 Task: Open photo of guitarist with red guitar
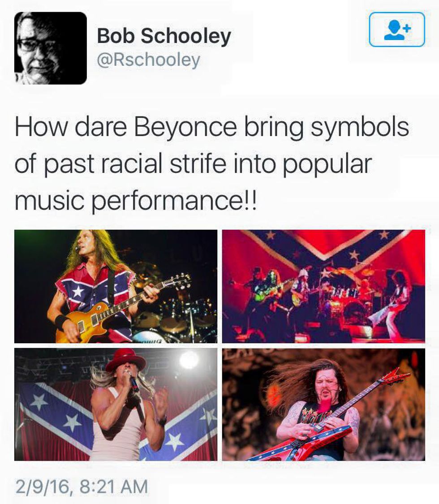(x=323, y=405)
